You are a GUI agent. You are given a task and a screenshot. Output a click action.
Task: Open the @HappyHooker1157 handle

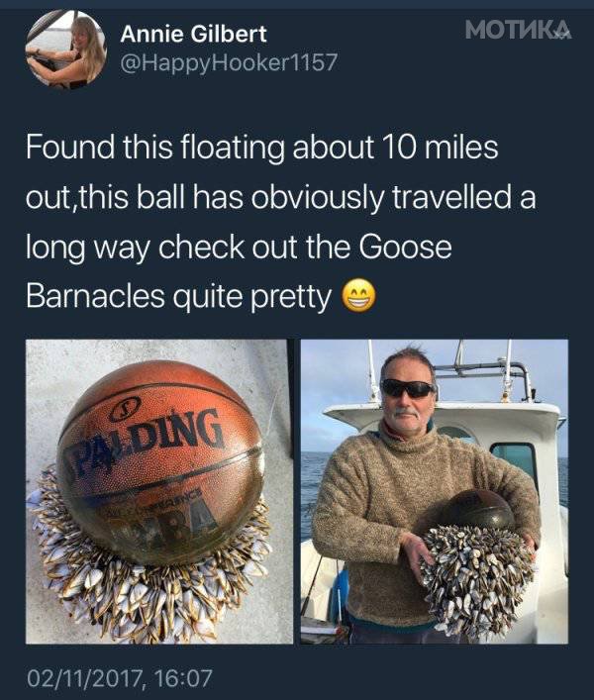point(228,62)
